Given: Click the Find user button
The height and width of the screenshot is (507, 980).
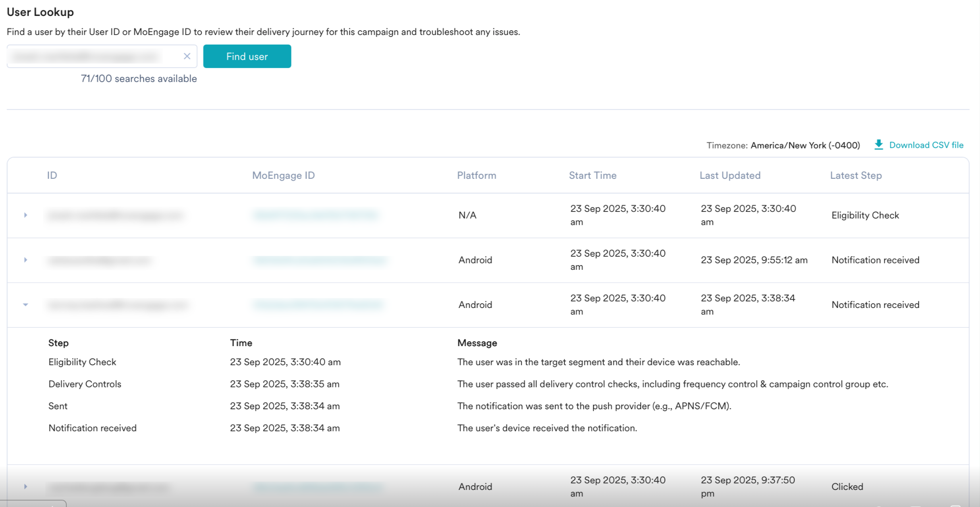Looking at the screenshot, I should tap(247, 56).
